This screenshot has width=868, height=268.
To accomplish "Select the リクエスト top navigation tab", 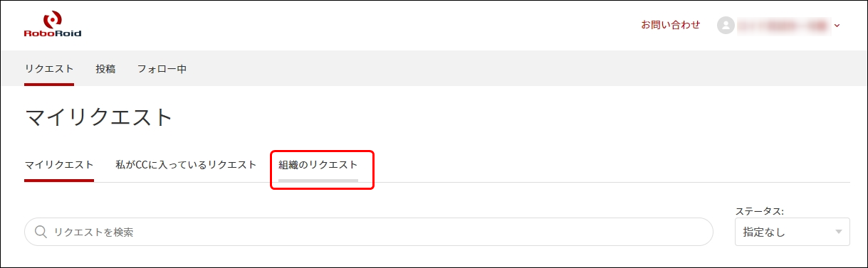I will pos(49,69).
